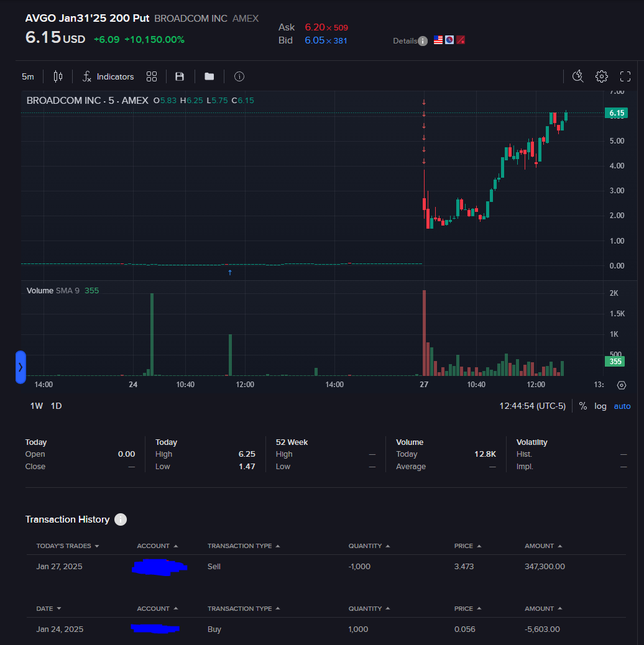Change the candlestick chart style
Viewport: 644px width, 645px height.
(x=58, y=76)
